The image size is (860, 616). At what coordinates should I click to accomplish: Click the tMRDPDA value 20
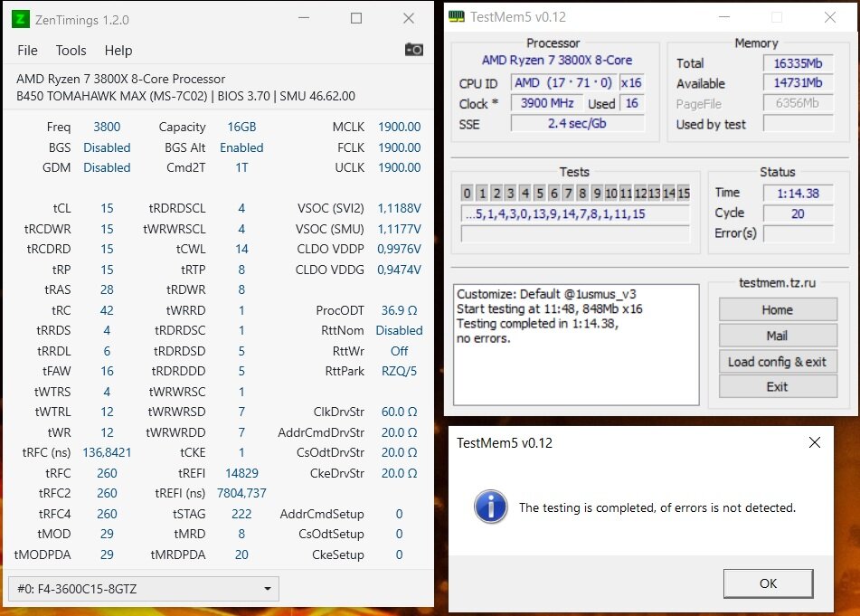[241, 554]
